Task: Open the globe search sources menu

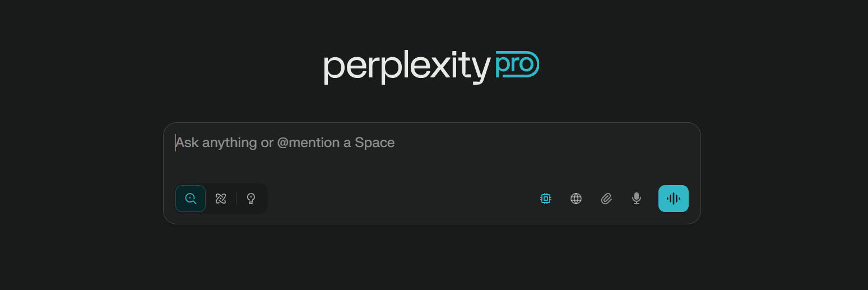Action: click(x=576, y=199)
